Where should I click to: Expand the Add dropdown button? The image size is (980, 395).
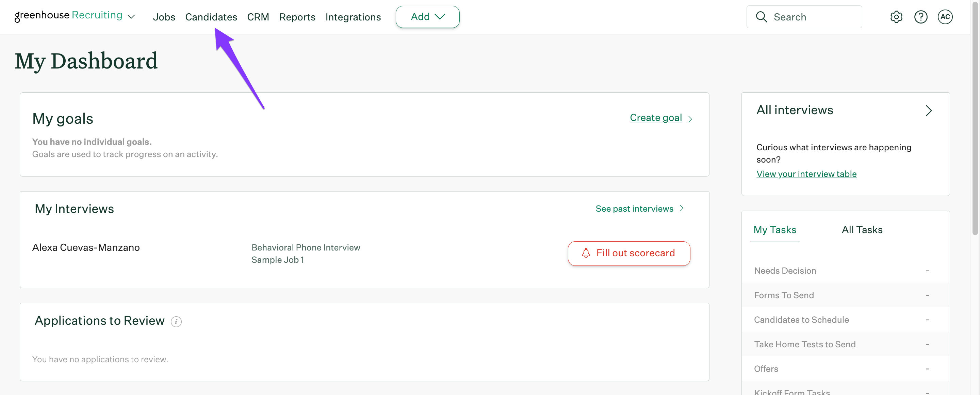427,17
